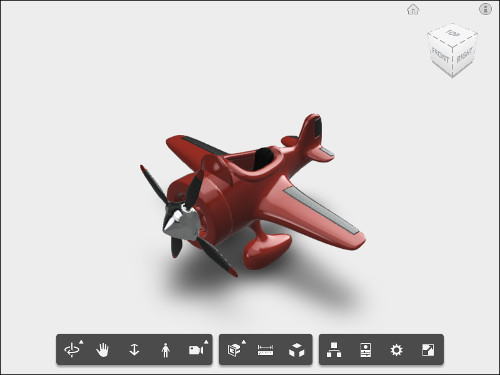Select the Pan hand tool
Screen dimensions: 500x375
point(102,350)
